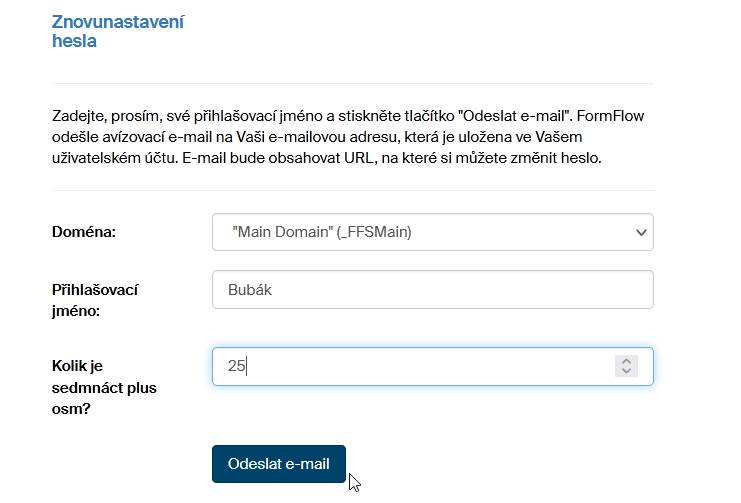Screen dimensions: 741x503
Task: Focus the captcha answer number field
Action: [420, 366]
